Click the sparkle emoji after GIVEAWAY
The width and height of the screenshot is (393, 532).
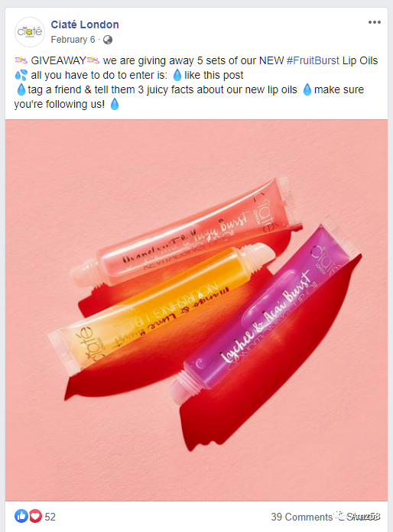93,60
